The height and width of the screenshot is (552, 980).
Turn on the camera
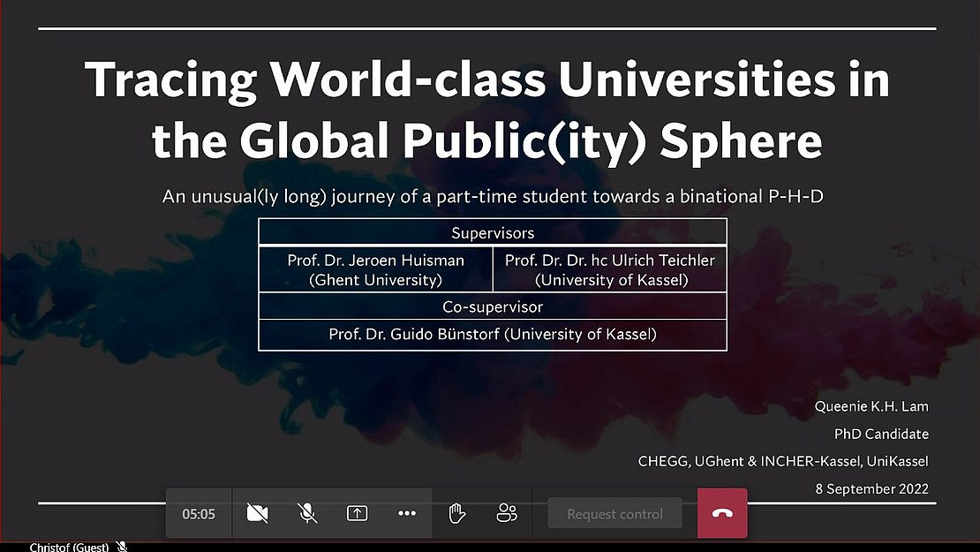pyautogui.click(x=258, y=513)
